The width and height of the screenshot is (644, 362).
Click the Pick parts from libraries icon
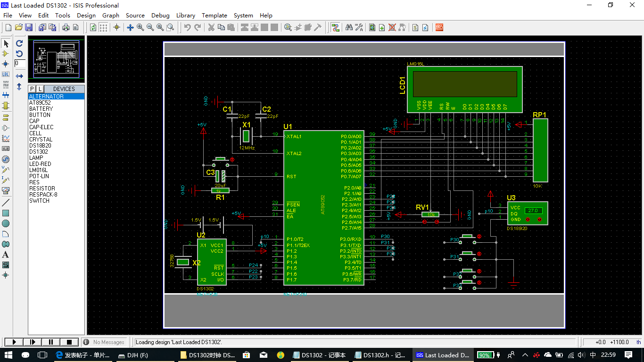288,27
